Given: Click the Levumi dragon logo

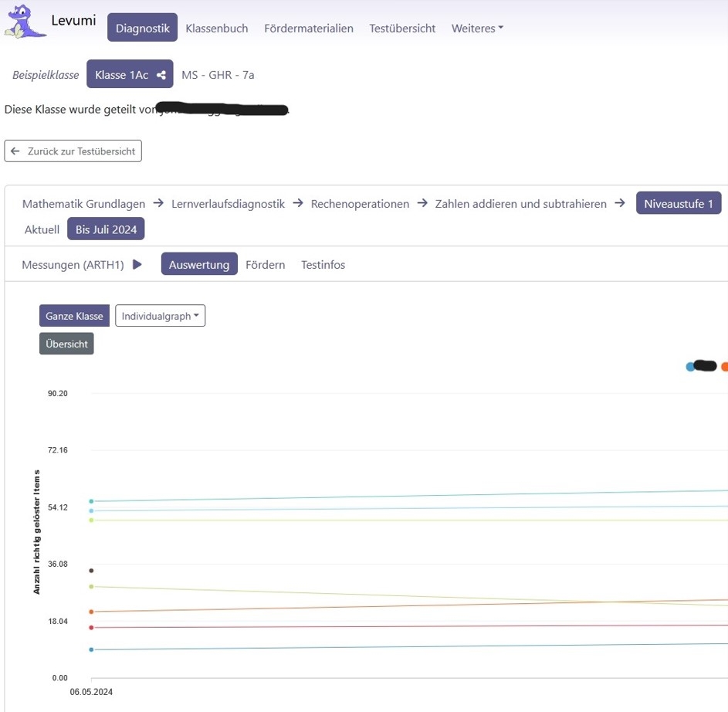Looking at the screenshot, I should 25,22.
